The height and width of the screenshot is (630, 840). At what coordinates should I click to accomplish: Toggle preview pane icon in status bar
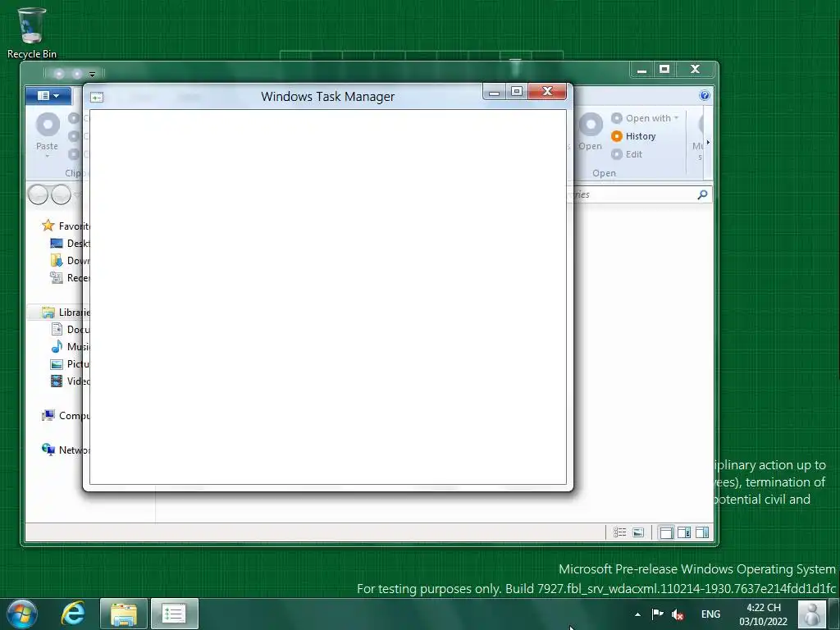pos(702,532)
